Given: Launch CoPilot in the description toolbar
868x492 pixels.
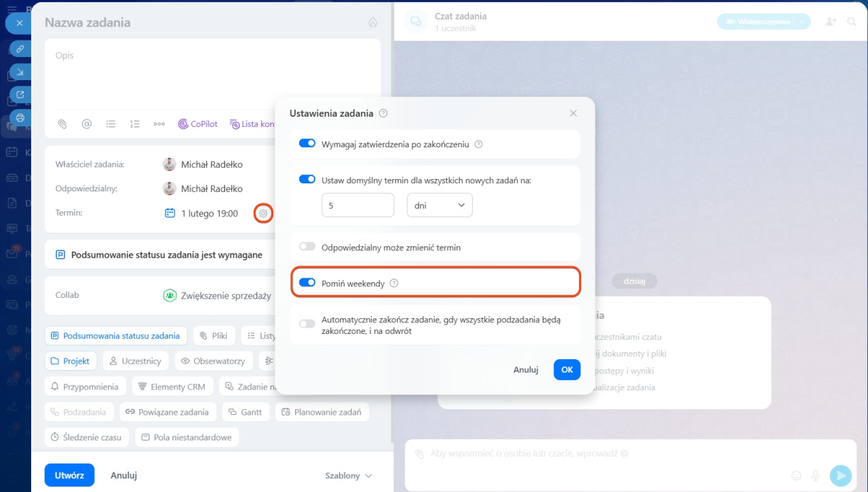Looking at the screenshot, I should 198,124.
